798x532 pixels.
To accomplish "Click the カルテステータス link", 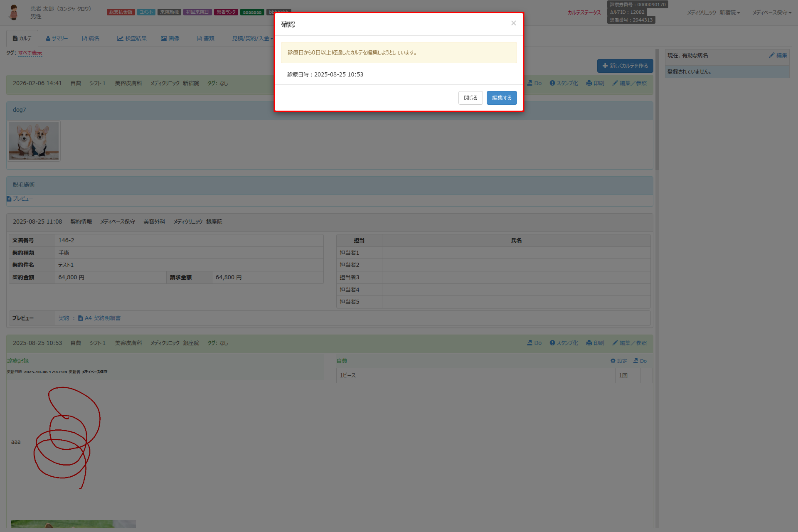I will [584, 13].
